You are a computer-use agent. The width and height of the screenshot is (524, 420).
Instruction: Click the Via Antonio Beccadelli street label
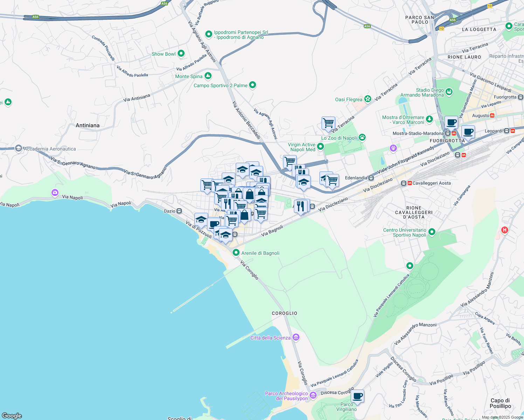(247, 120)
